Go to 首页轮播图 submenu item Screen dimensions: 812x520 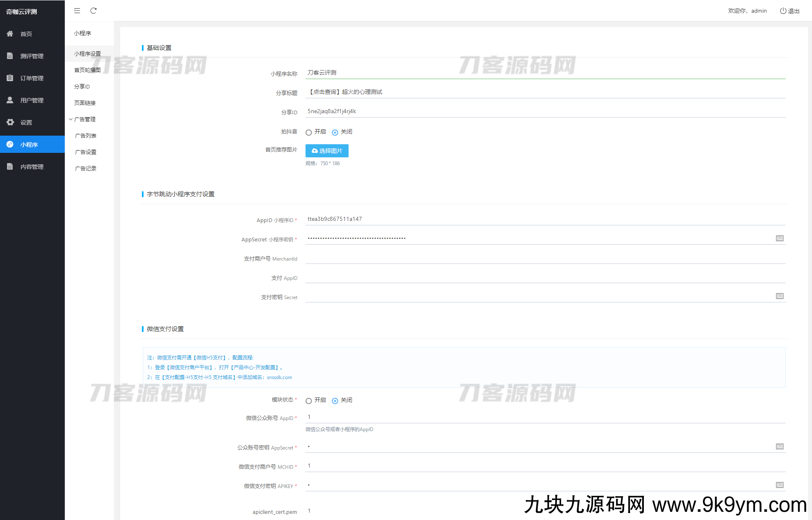(87, 70)
